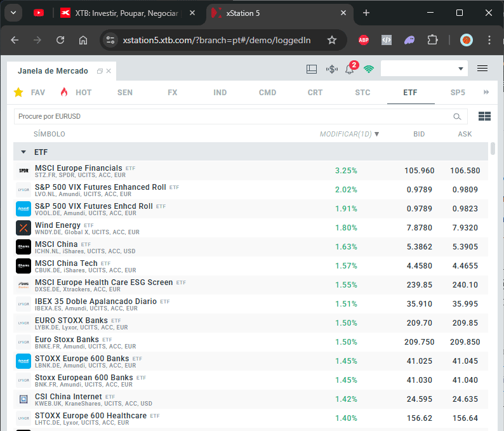Click the yellow favorites star icon
504x431 pixels.
click(18, 92)
